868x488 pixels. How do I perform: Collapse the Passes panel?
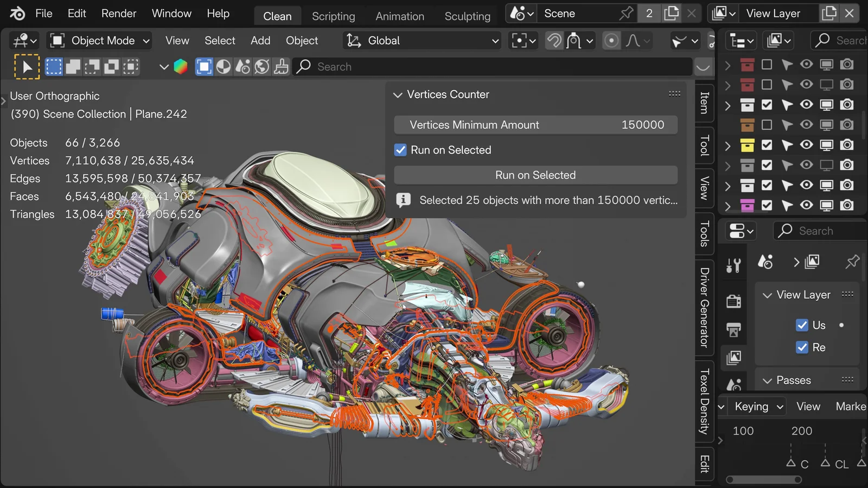click(767, 381)
